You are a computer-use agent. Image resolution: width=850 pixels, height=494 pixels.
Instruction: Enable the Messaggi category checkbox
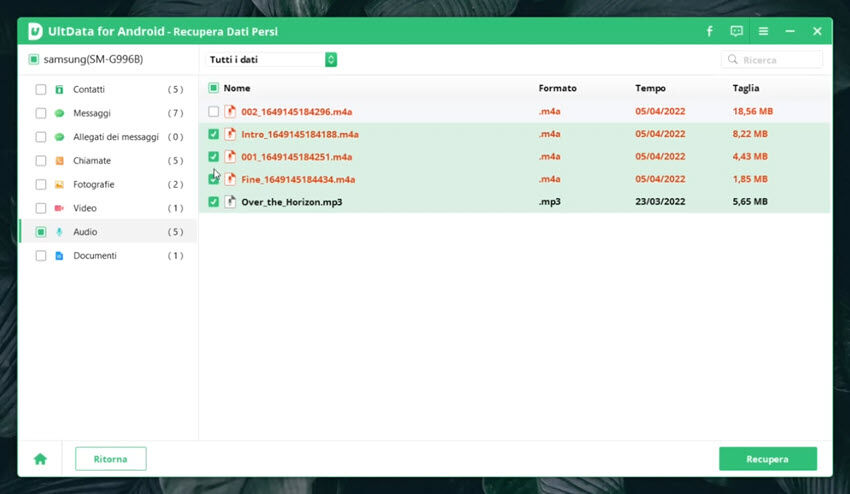pyautogui.click(x=41, y=113)
